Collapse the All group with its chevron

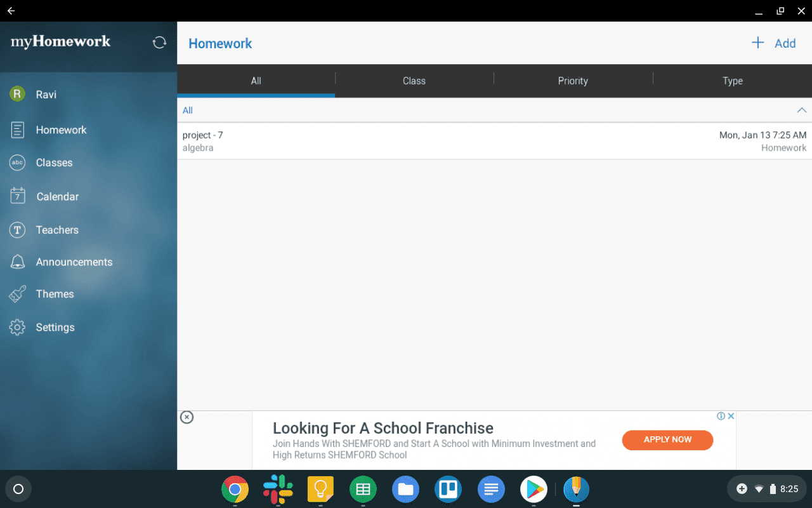tap(802, 110)
